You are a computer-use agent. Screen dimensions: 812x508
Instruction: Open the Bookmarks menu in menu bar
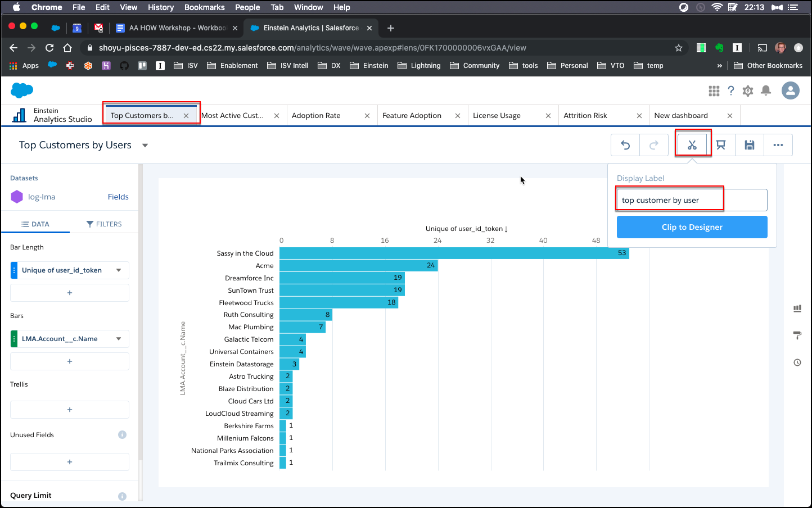[x=205, y=7]
